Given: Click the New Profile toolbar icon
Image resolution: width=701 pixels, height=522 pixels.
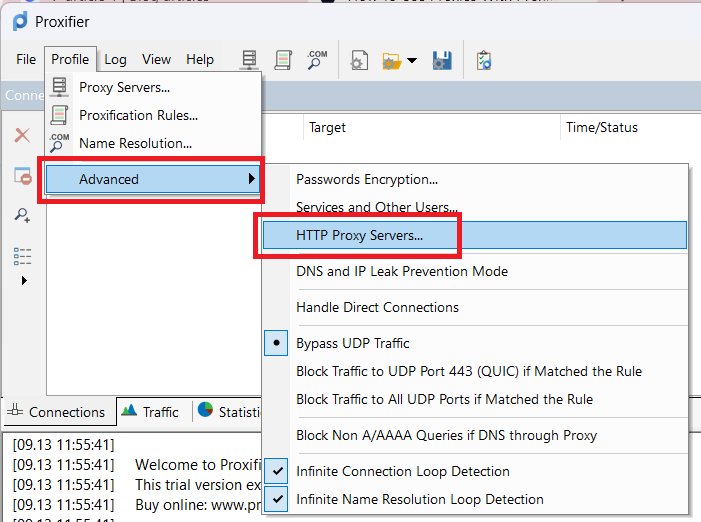Looking at the screenshot, I should [x=359, y=60].
